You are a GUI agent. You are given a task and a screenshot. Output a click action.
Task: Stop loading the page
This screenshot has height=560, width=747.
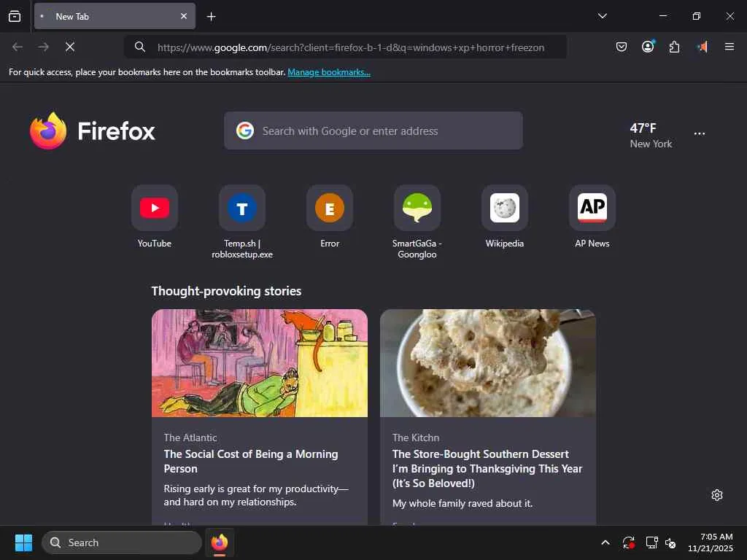(x=69, y=47)
